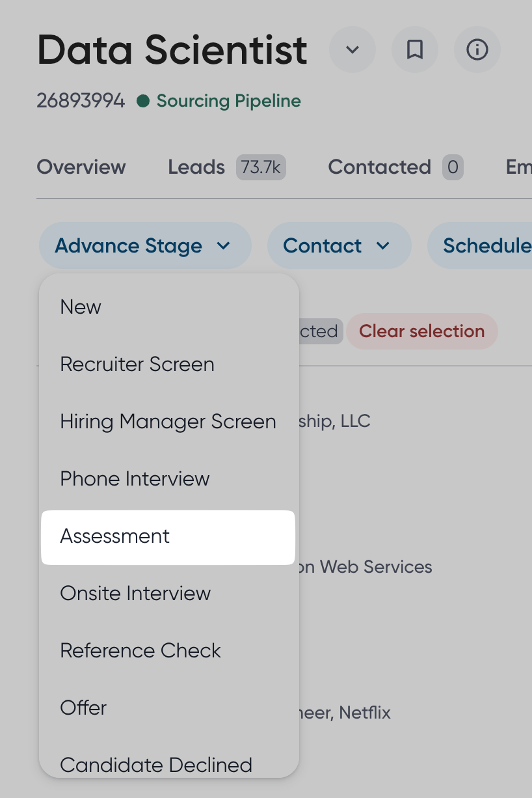The width and height of the screenshot is (532, 798).
Task: Select Onsite Interview from the dropdown
Action: (x=135, y=594)
